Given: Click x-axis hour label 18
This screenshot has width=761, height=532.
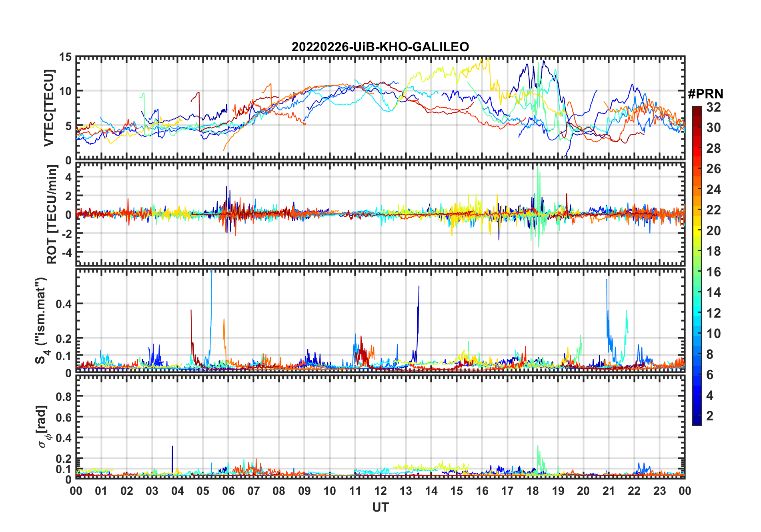Looking at the screenshot, I should [x=533, y=491].
